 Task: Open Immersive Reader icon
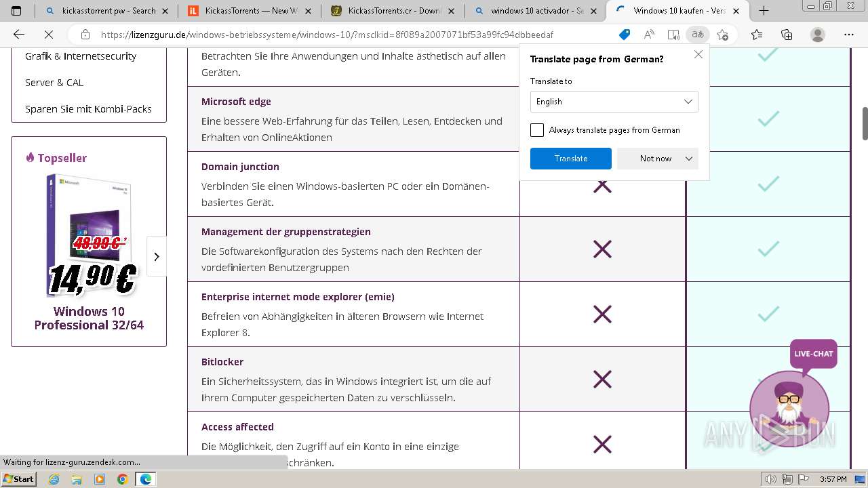click(673, 35)
